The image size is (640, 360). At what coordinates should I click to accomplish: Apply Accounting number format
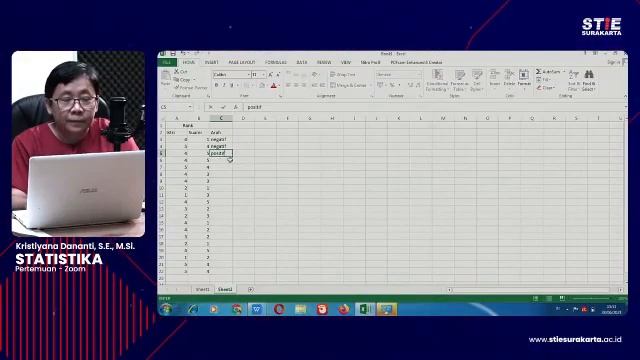pyautogui.click(x=380, y=85)
